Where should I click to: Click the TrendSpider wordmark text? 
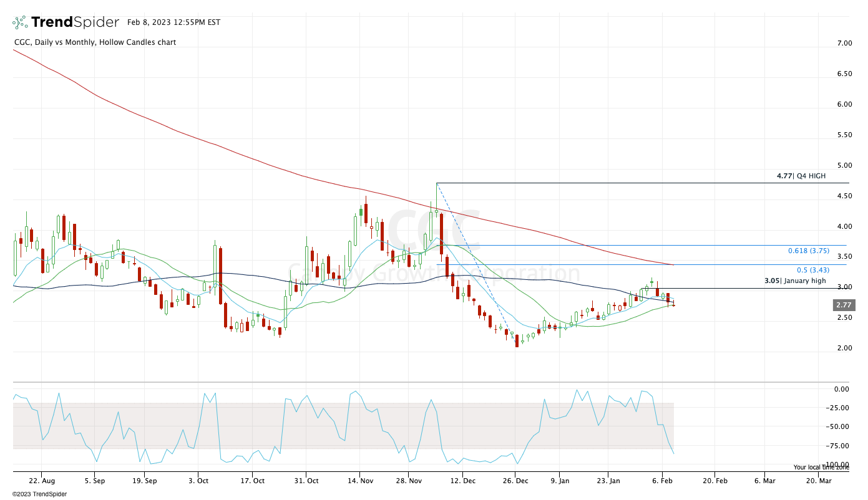[x=75, y=22]
